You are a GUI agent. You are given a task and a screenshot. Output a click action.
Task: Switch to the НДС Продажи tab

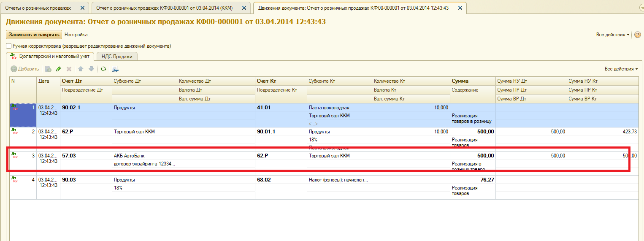coord(117,57)
